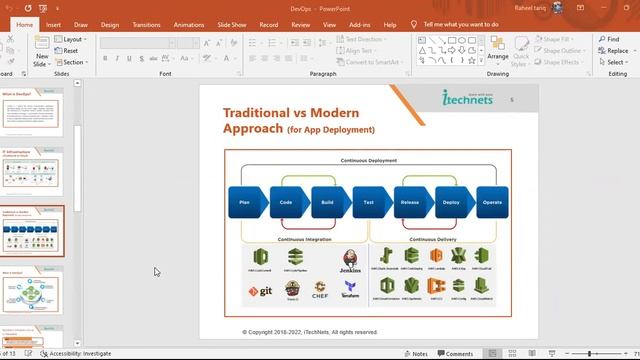This screenshot has width=640, height=360.
Task: Click the Find button
Action: [x=609, y=39]
